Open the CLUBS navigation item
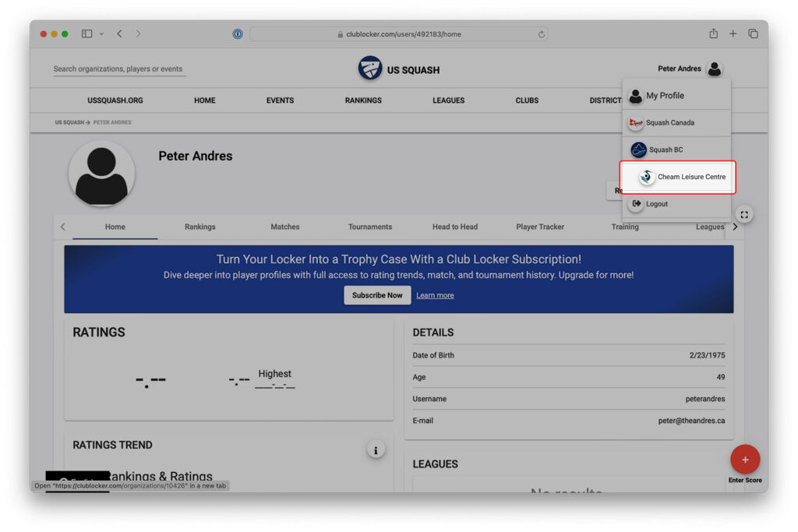Image resolution: width=798 pixels, height=532 pixels. [527, 100]
